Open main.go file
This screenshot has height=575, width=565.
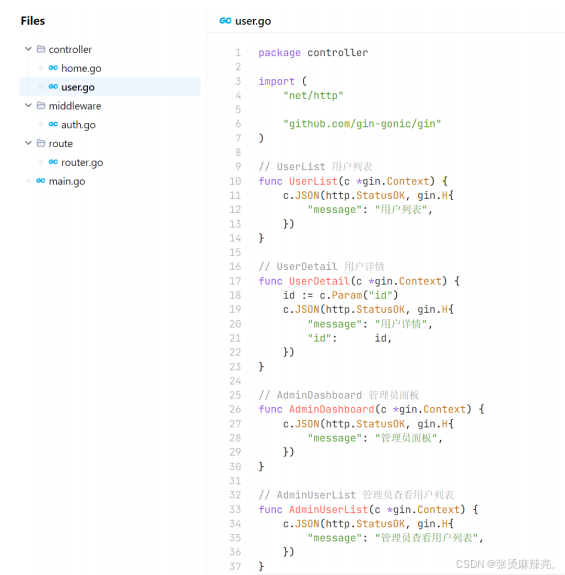pos(67,182)
